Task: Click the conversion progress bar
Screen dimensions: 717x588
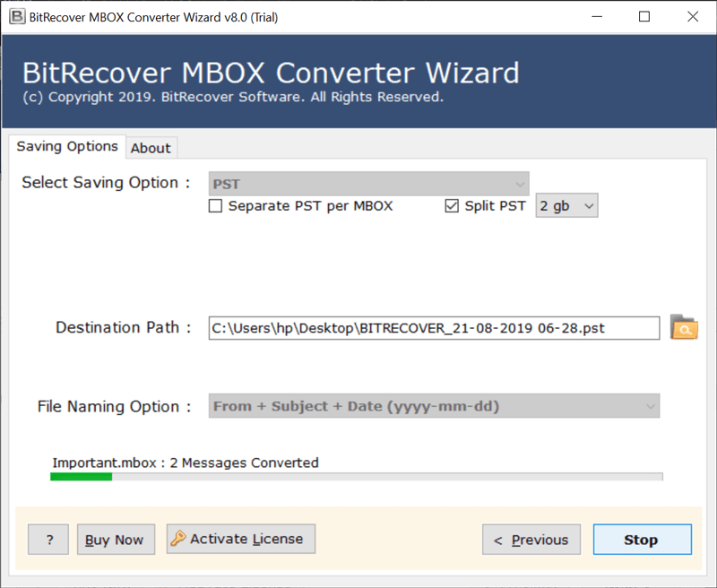Action: 356,477
